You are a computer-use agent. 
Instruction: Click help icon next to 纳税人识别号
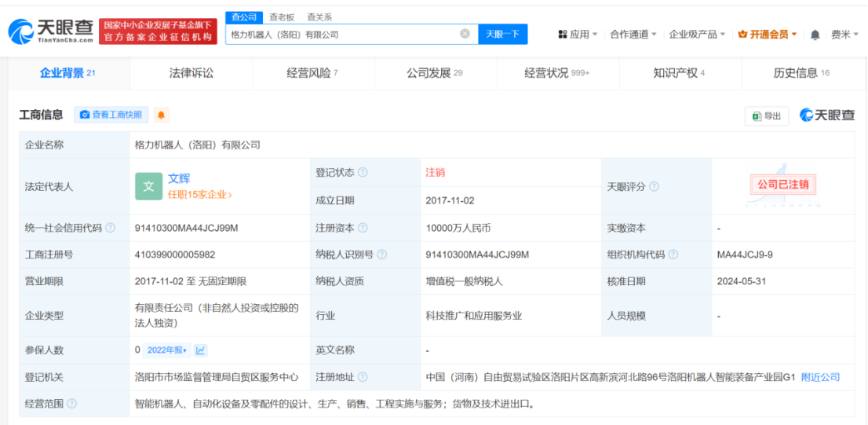(x=381, y=255)
